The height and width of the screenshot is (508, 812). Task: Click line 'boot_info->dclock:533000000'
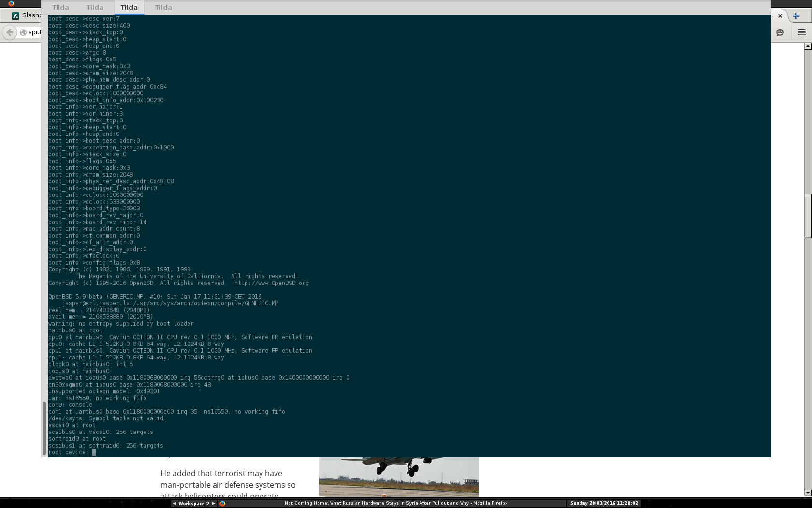[x=94, y=202]
